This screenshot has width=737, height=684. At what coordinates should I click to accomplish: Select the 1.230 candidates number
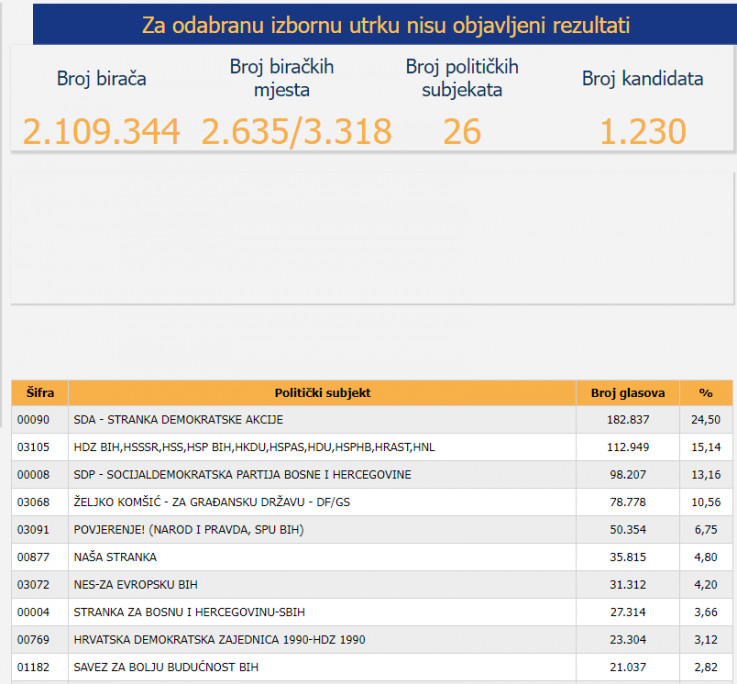click(x=643, y=131)
